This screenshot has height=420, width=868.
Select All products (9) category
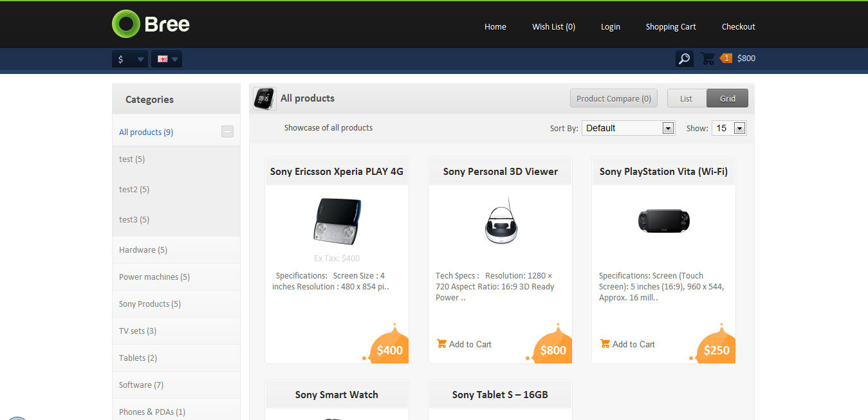(x=146, y=132)
